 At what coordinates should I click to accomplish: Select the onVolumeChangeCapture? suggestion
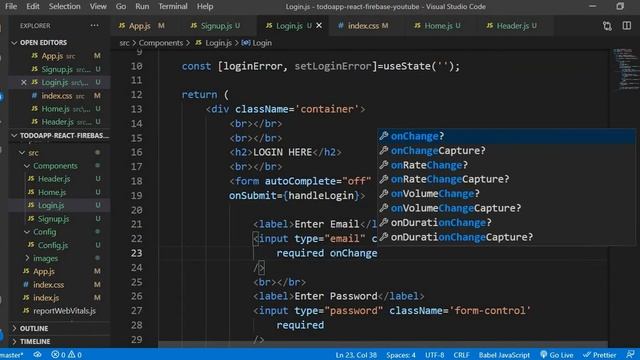pyautogui.click(x=506, y=208)
